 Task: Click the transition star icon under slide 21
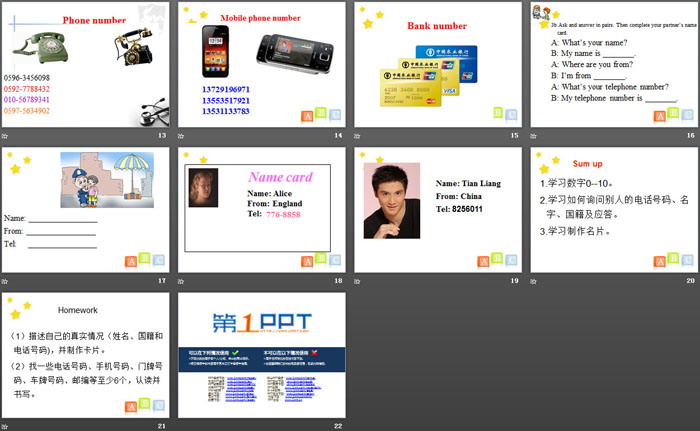pyautogui.click(x=4, y=426)
